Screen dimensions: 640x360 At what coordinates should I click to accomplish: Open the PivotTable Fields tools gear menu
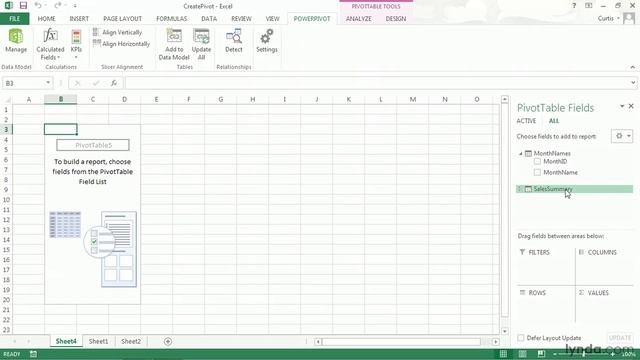[622, 136]
